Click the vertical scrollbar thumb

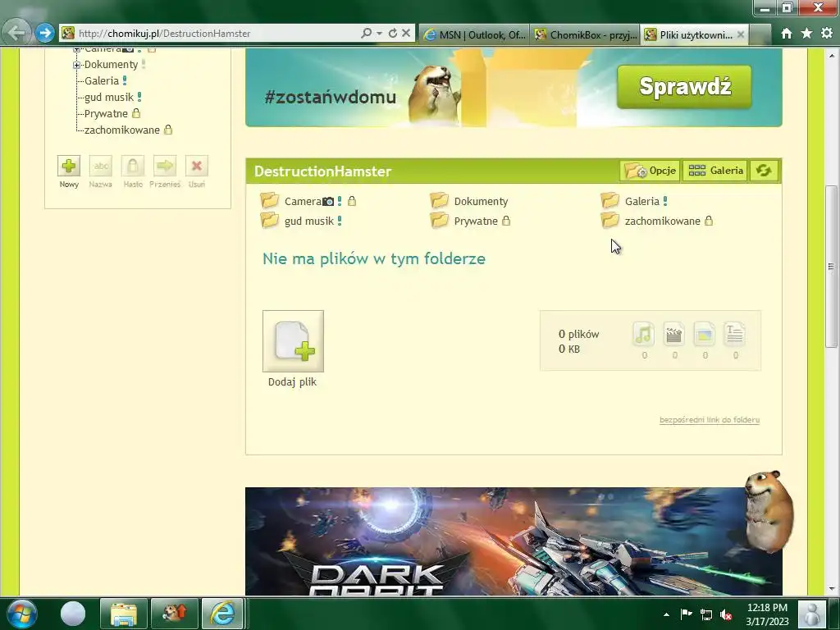(x=831, y=267)
